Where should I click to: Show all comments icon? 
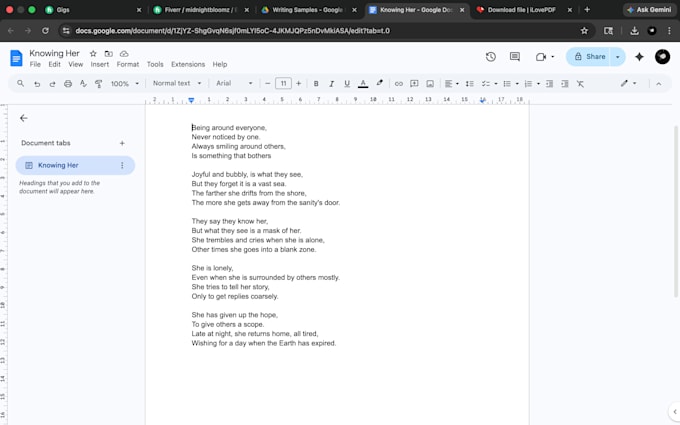coord(515,57)
